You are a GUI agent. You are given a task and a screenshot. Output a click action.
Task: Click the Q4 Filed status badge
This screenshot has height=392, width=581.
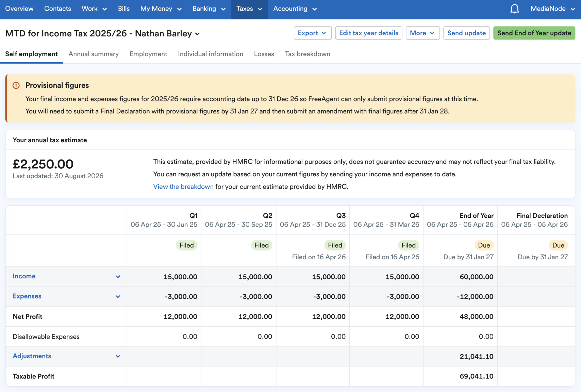[x=408, y=245]
